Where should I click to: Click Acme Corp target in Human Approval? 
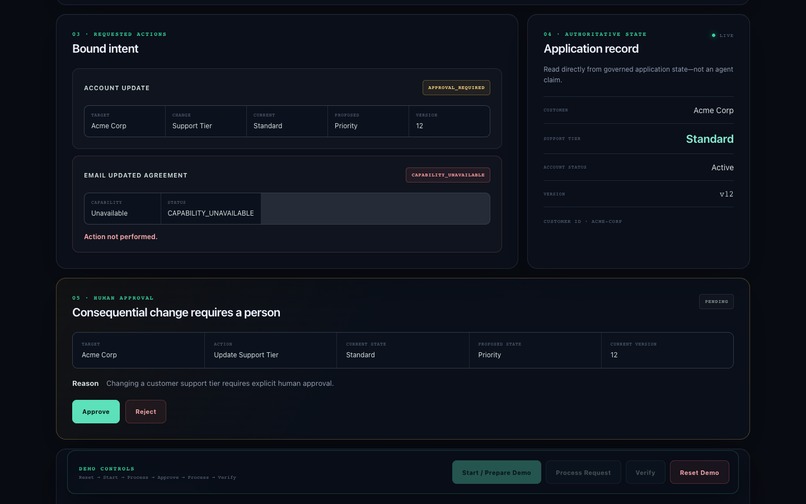click(x=138, y=350)
